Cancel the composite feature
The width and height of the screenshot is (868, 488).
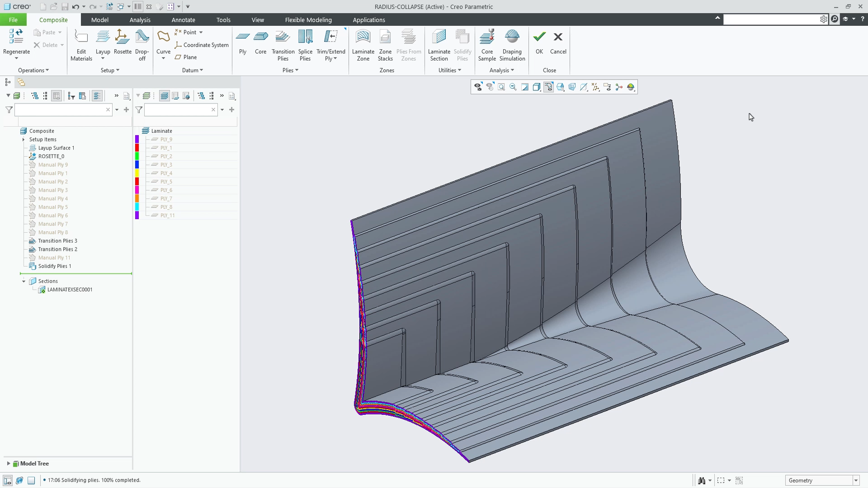pyautogui.click(x=558, y=42)
